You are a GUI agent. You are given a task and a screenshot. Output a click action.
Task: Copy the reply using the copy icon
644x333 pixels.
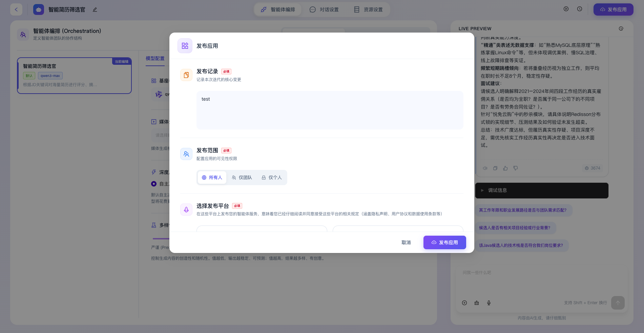(x=495, y=168)
